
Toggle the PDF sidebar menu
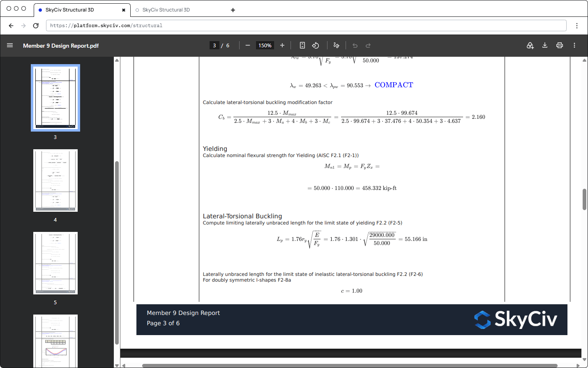[x=10, y=46]
